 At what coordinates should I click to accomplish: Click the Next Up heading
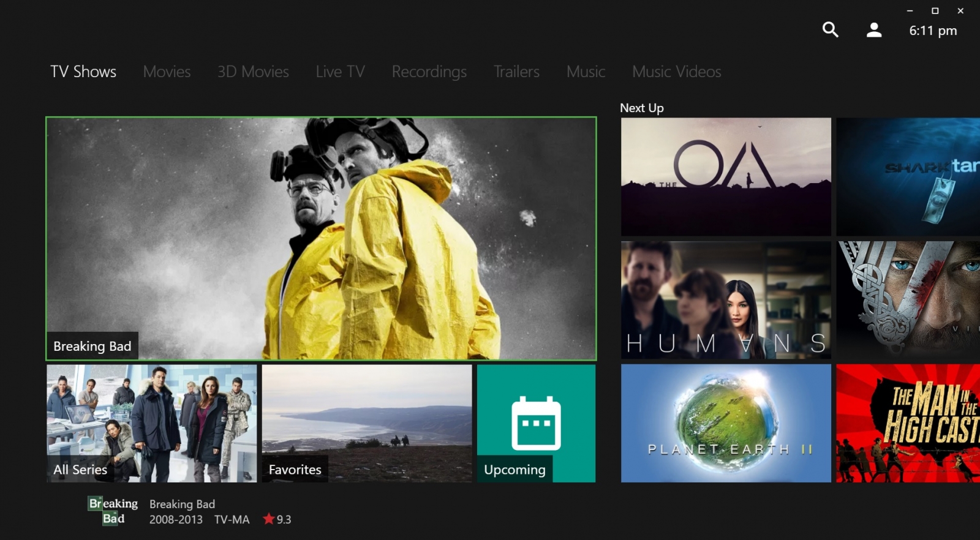point(642,108)
